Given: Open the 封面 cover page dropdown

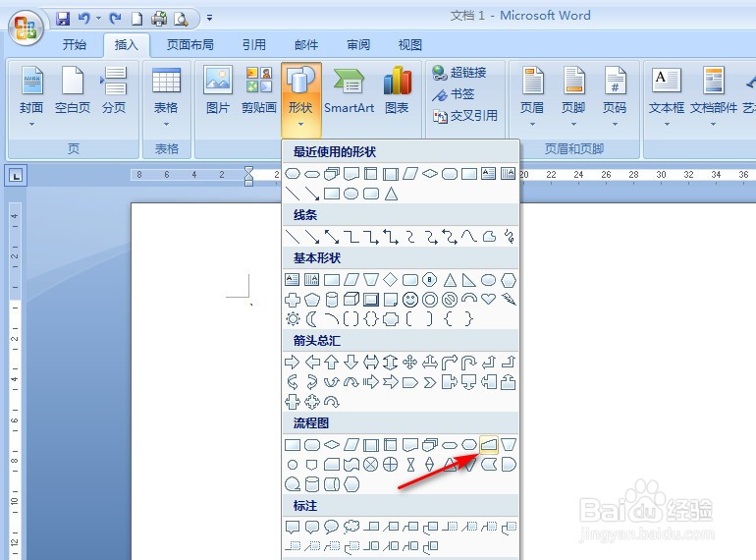Looking at the screenshot, I should (x=31, y=96).
